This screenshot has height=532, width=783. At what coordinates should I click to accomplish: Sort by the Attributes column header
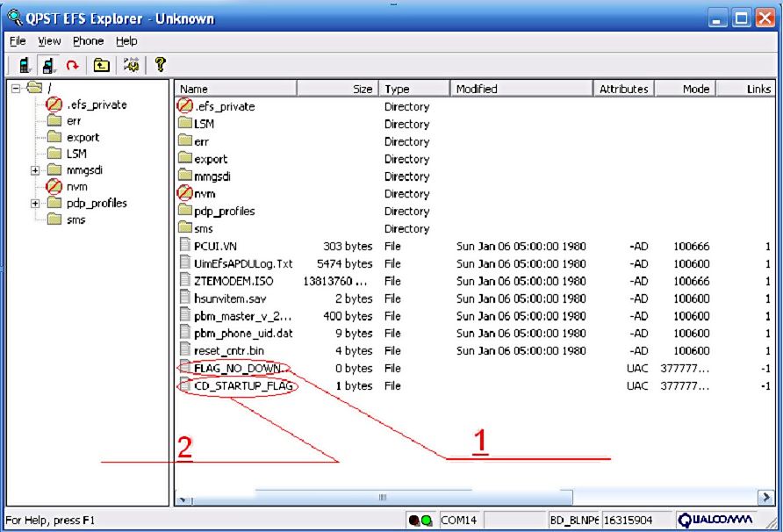pyautogui.click(x=624, y=89)
